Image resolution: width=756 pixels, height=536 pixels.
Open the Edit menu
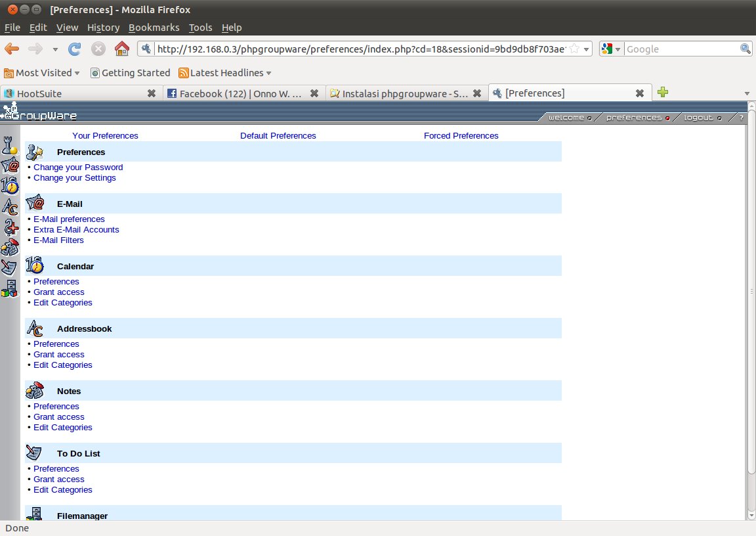[38, 28]
